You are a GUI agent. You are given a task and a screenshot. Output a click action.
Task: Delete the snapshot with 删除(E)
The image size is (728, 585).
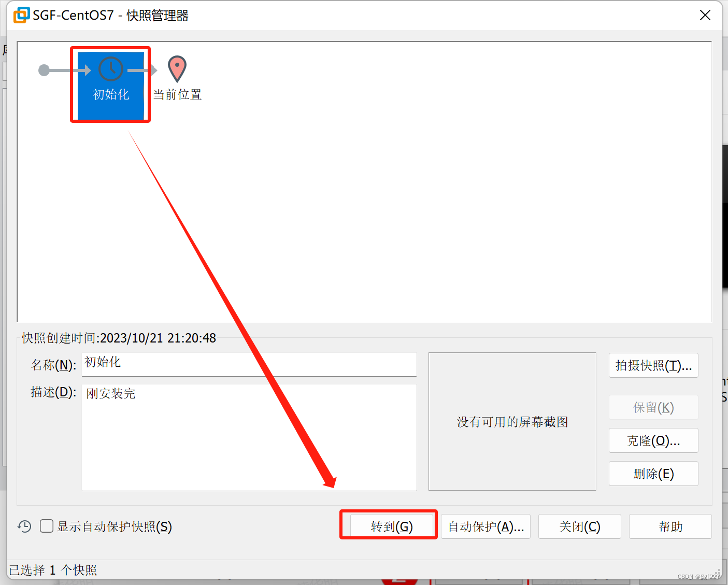click(653, 474)
